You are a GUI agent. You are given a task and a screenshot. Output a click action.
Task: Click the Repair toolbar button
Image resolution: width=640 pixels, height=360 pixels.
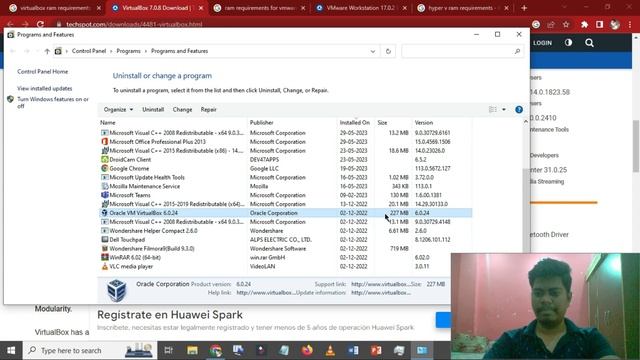tap(209, 109)
